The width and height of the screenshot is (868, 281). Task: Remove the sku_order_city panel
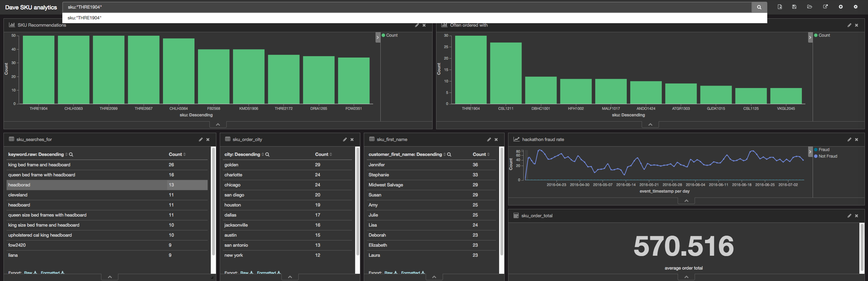(x=352, y=140)
